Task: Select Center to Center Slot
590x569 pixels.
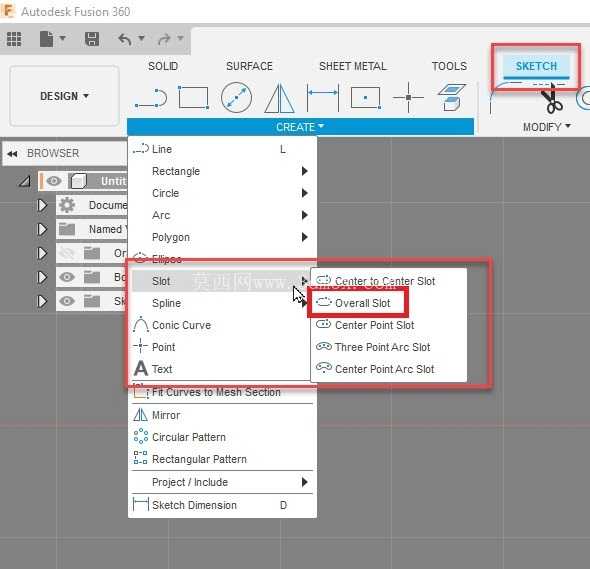Action: pos(389,281)
